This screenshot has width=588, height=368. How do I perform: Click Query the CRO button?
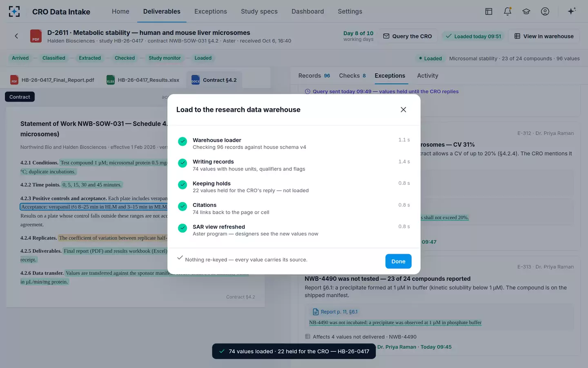pos(408,36)
